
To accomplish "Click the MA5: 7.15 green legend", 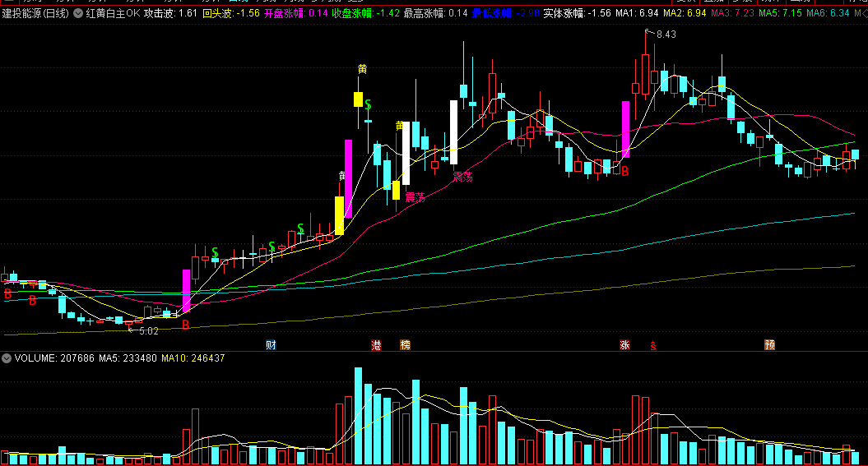I will tap(780, 12).
